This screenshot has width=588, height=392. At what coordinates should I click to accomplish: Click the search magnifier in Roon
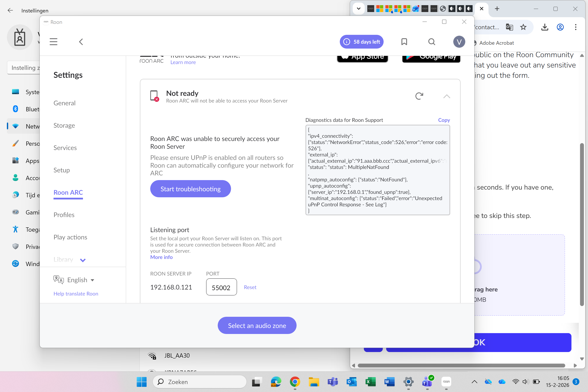point(432,42)
